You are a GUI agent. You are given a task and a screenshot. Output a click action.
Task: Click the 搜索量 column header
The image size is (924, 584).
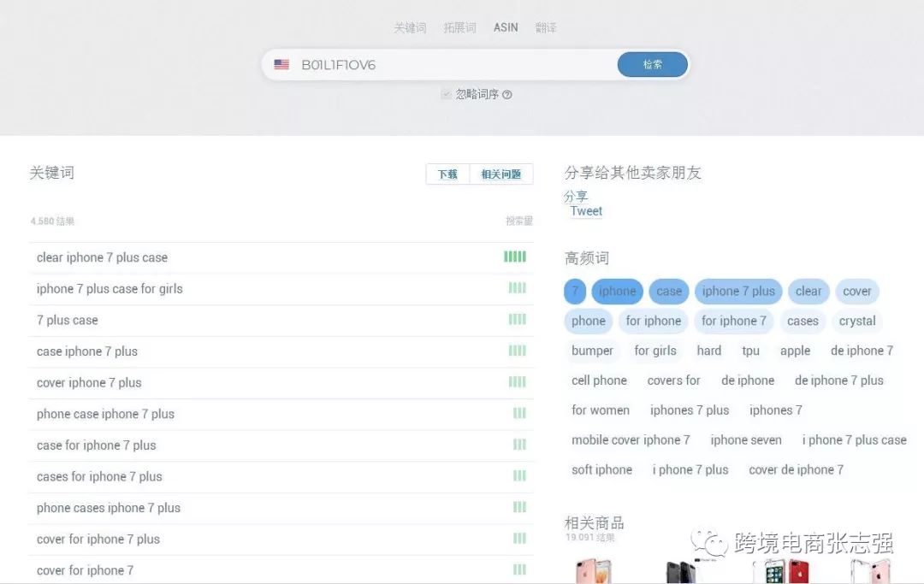518,221
